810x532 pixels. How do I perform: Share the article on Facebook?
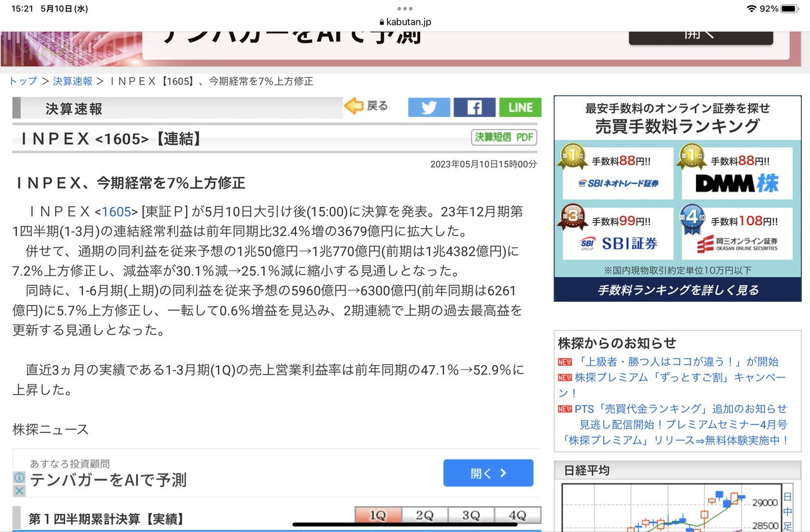tap(474, 108)
